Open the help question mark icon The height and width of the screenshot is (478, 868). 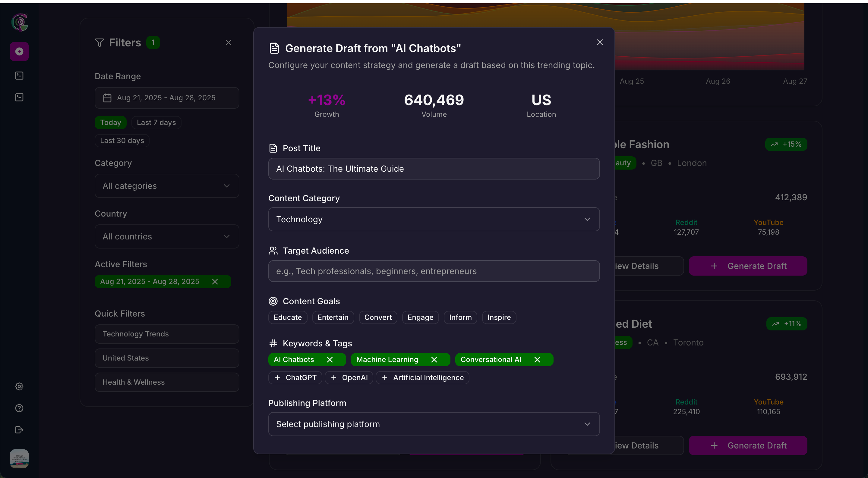coord(19,408)
